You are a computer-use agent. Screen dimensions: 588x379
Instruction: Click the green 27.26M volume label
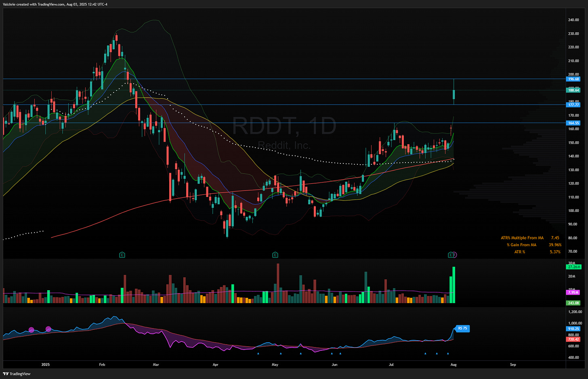pos(573,267)
